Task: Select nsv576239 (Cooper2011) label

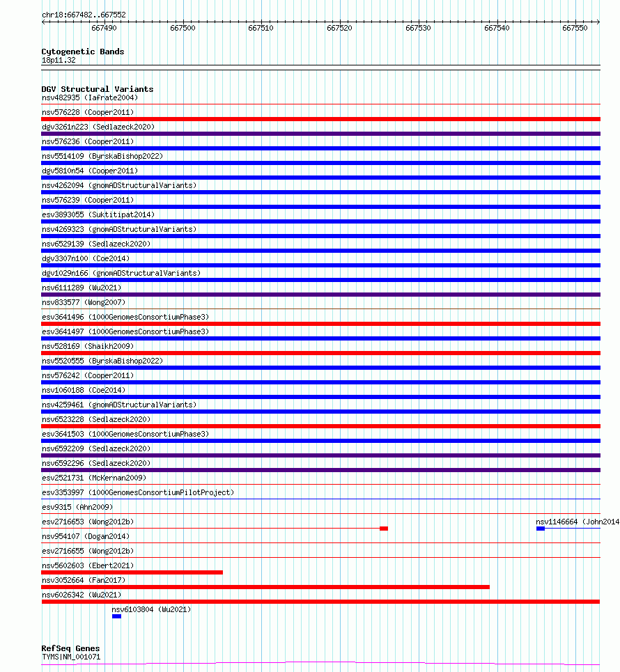Action: [x=88, y=200]
